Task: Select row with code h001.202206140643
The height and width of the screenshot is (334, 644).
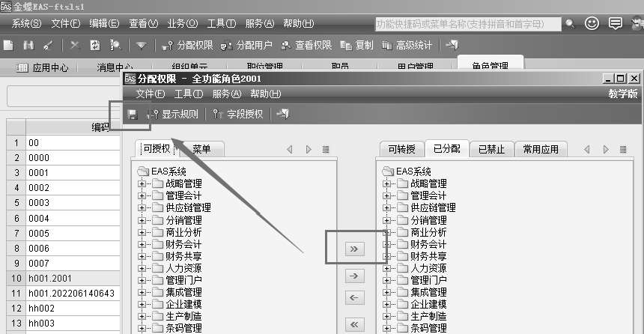Action: click(63, 294)
